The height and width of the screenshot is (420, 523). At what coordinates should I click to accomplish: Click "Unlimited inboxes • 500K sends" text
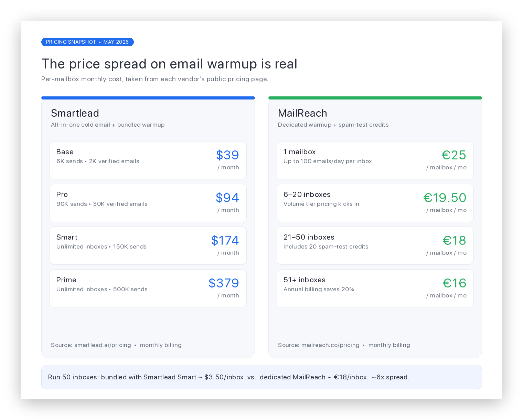pos(102,289)
